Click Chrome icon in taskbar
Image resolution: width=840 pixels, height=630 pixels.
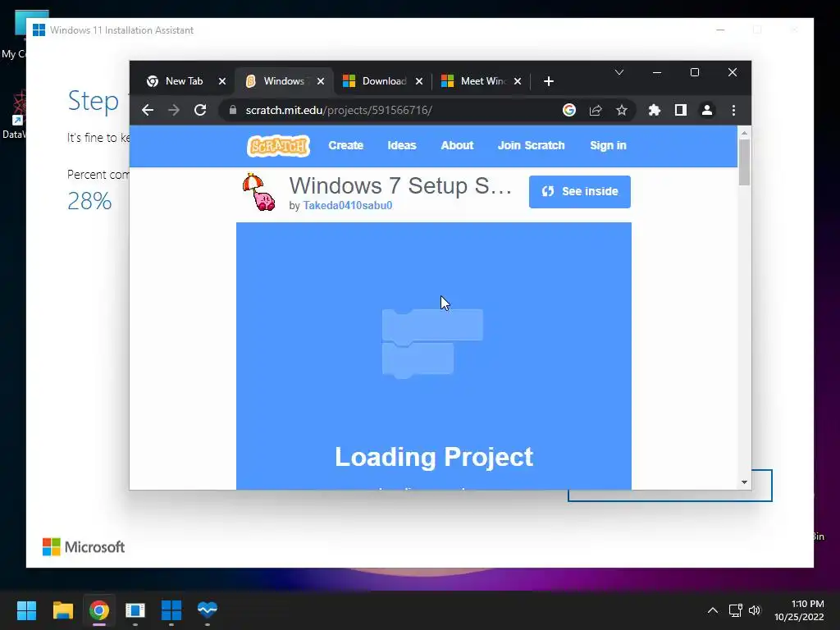point(99,610)
